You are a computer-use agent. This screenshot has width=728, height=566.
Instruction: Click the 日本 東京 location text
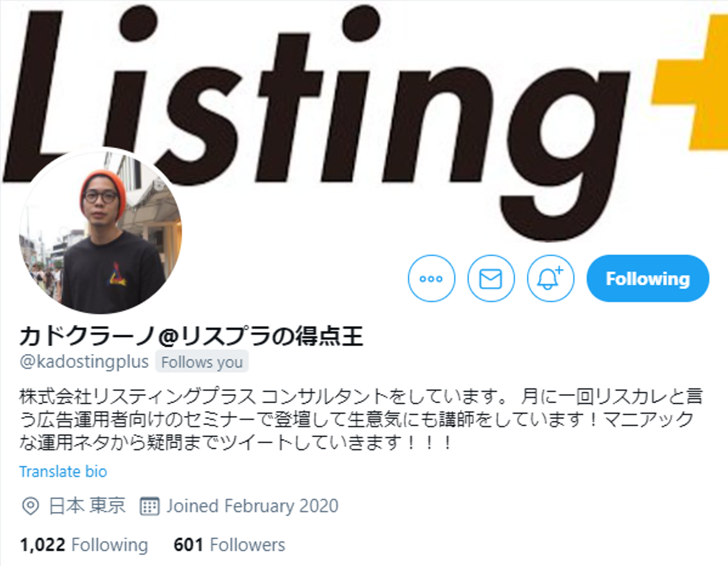(87, 506)
